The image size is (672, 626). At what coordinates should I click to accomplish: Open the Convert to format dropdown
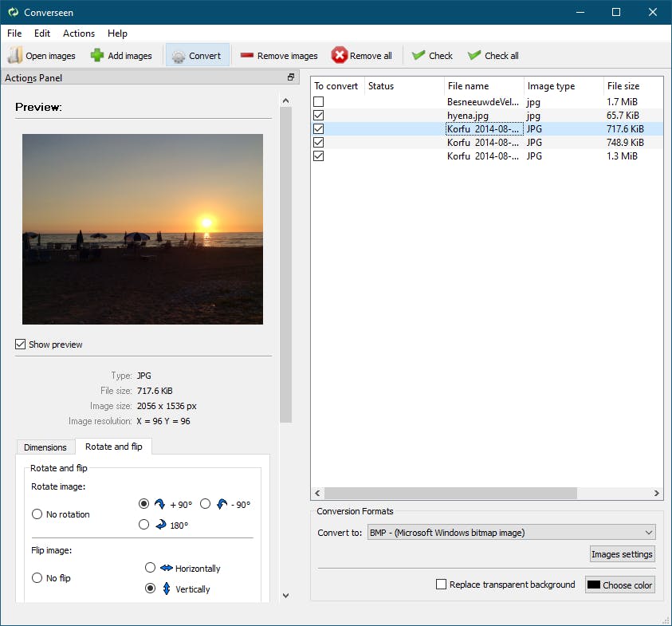point(510,533)
